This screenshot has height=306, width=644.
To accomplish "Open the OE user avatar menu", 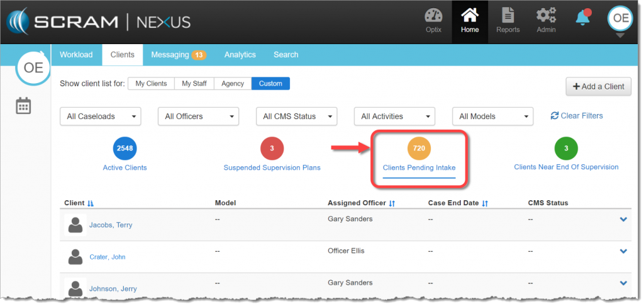I will pyautogui.click(x=620, y=18).
